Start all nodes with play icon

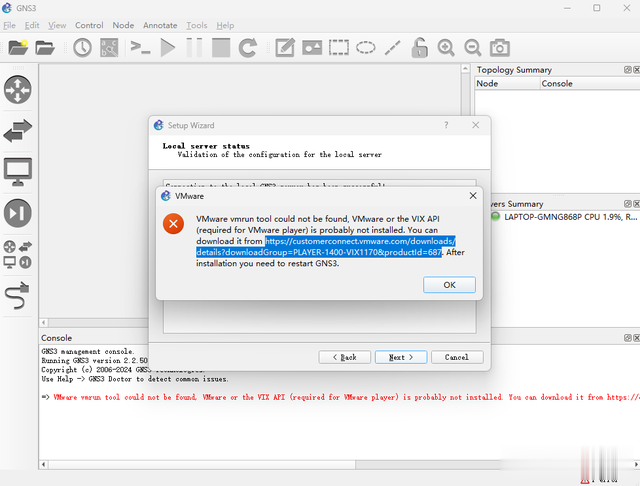[x=168, y=48]
